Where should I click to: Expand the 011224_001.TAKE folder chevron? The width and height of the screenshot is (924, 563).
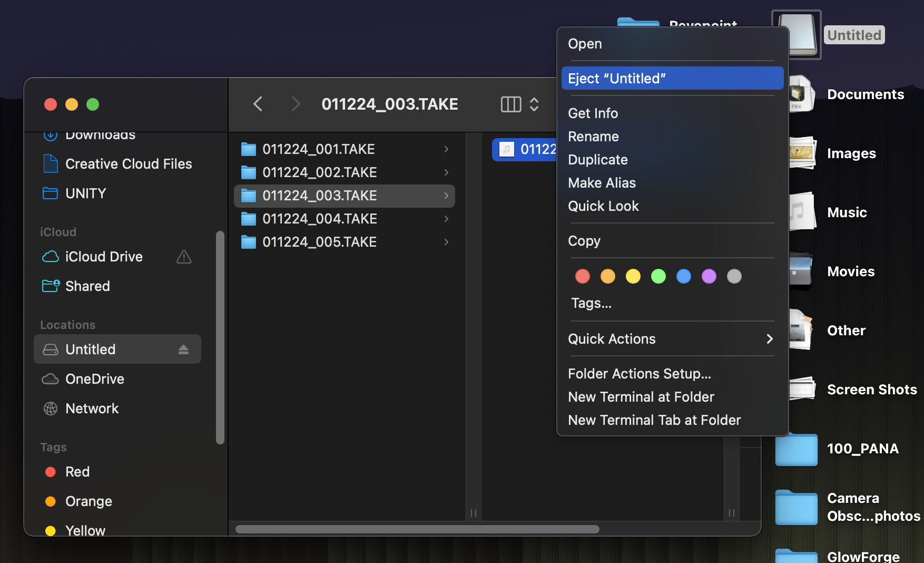[x=446, y=149]
